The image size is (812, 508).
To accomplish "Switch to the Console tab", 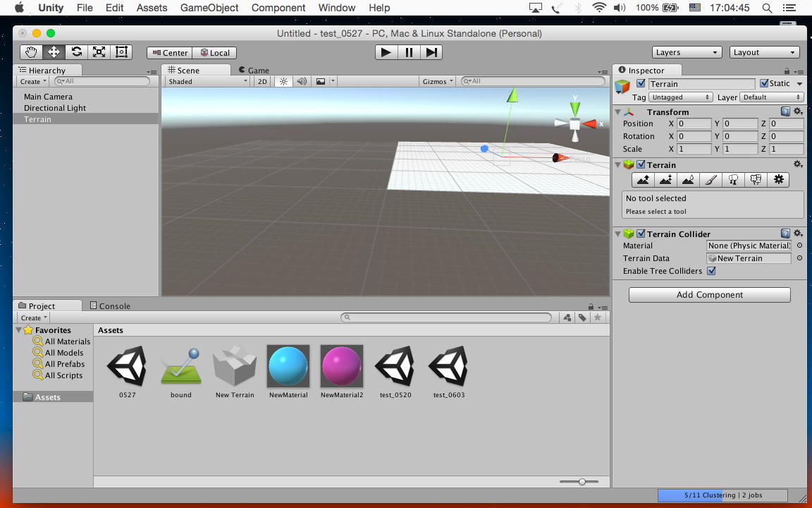I will coord(110,306).
